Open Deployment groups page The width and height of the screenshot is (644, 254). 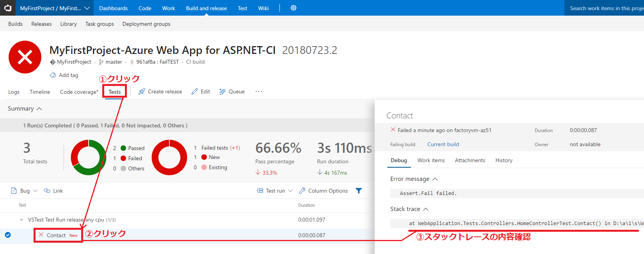(146, 24)
